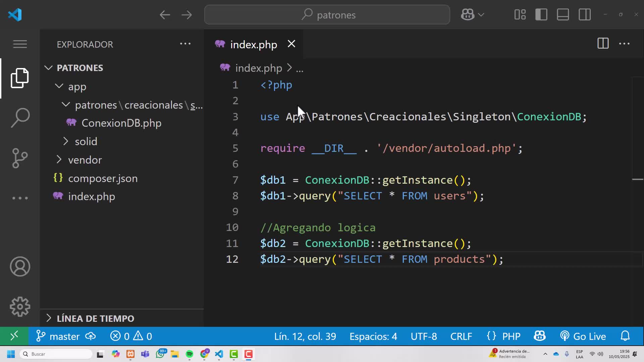Open the Explorer view in activity bar
This screenshot has width=644, height=362.
[20, 78]
